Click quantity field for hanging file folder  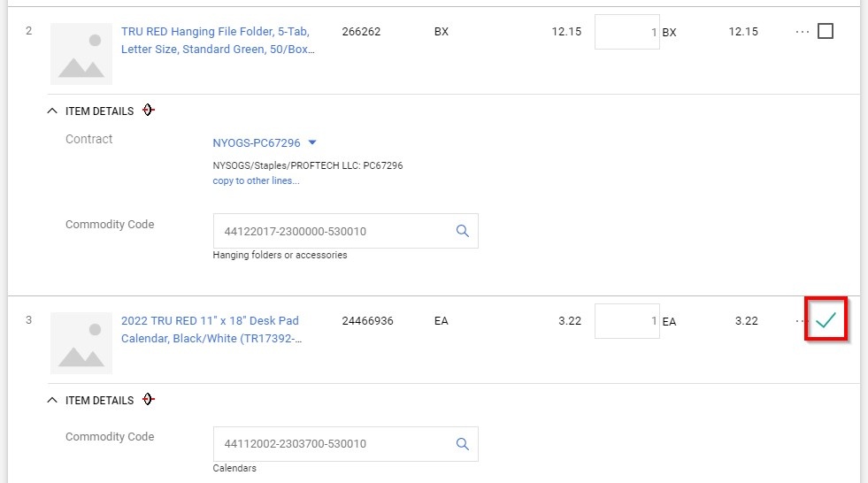626,32
